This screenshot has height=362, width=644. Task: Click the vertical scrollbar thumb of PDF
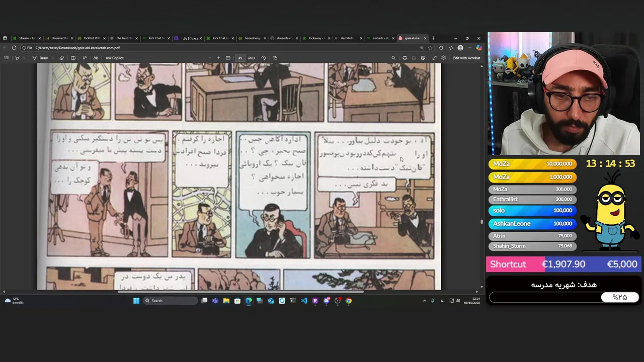coord(481,221)
